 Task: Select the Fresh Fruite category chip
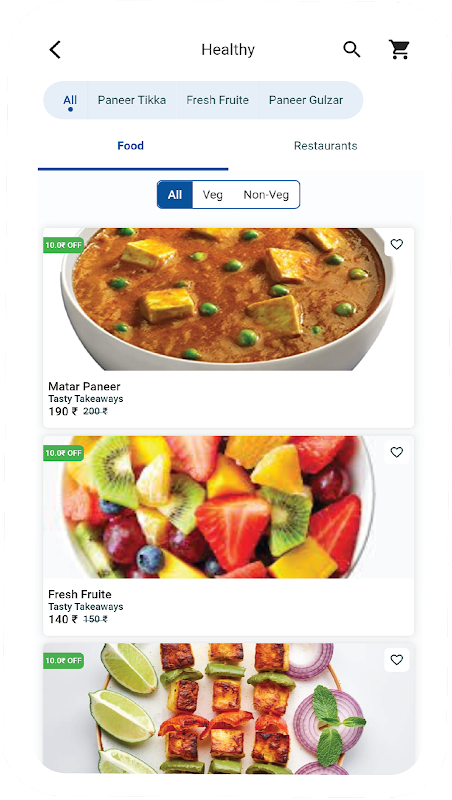[217, 100]
